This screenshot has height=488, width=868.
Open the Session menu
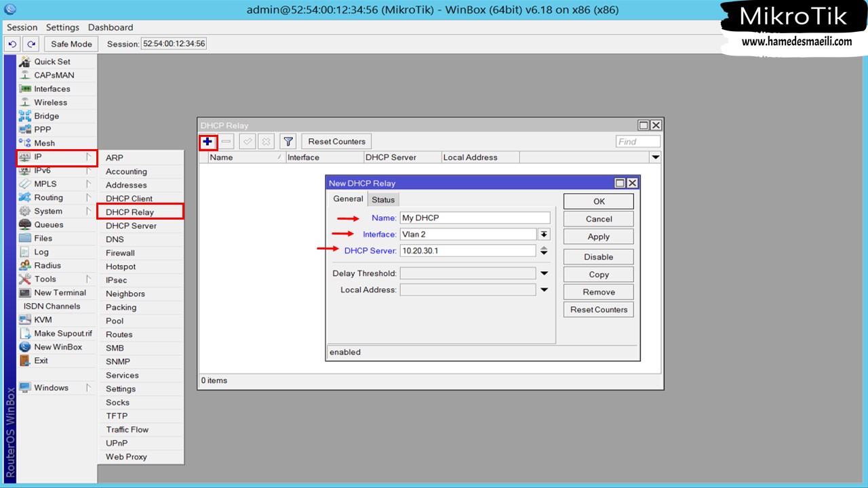pyautogui.click(x=22, y=27)
